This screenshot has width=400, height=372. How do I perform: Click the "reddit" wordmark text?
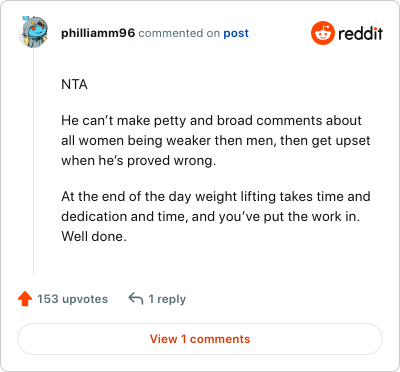360,33
